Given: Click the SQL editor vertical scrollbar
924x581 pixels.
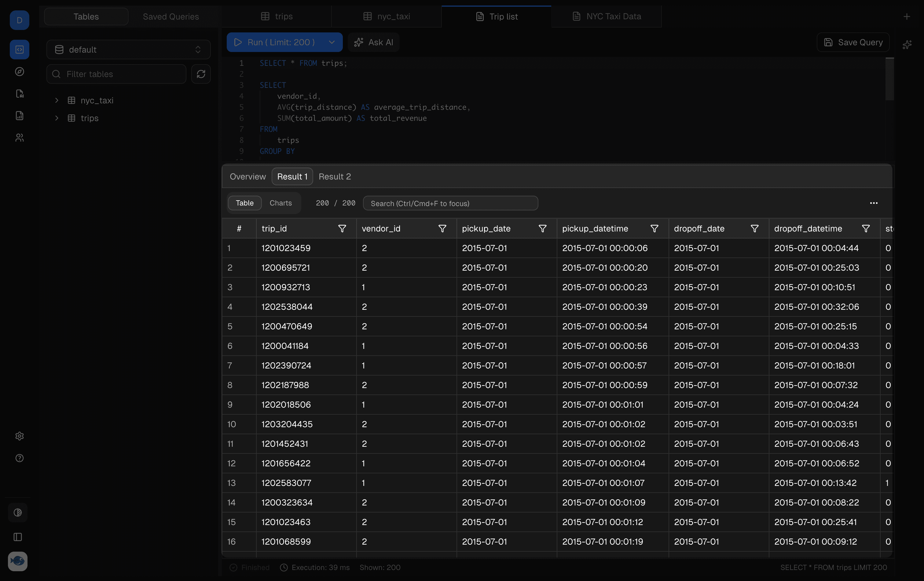Looking at the screenshot, I should pos(889,79).
